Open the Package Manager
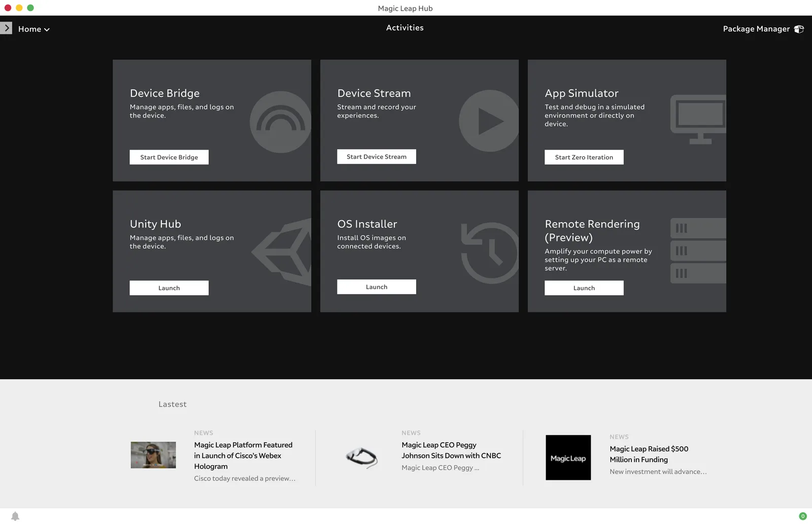 tap(763, 29)
